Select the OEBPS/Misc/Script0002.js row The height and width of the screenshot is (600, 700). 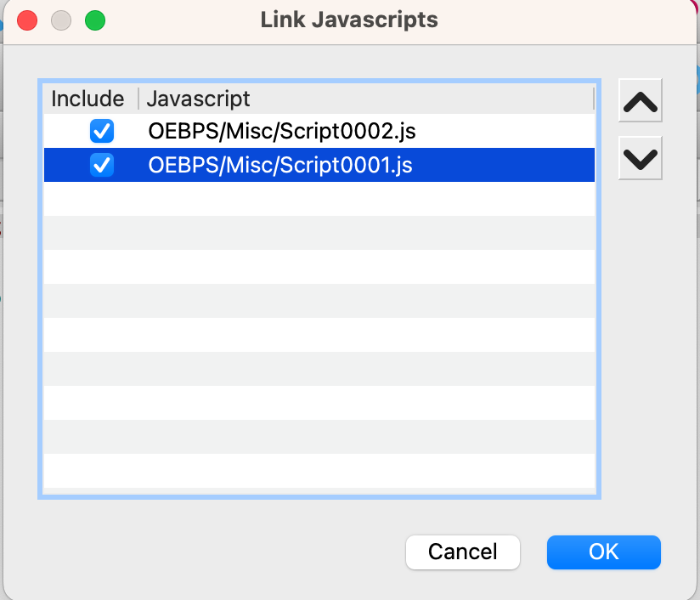coord(282,132)
